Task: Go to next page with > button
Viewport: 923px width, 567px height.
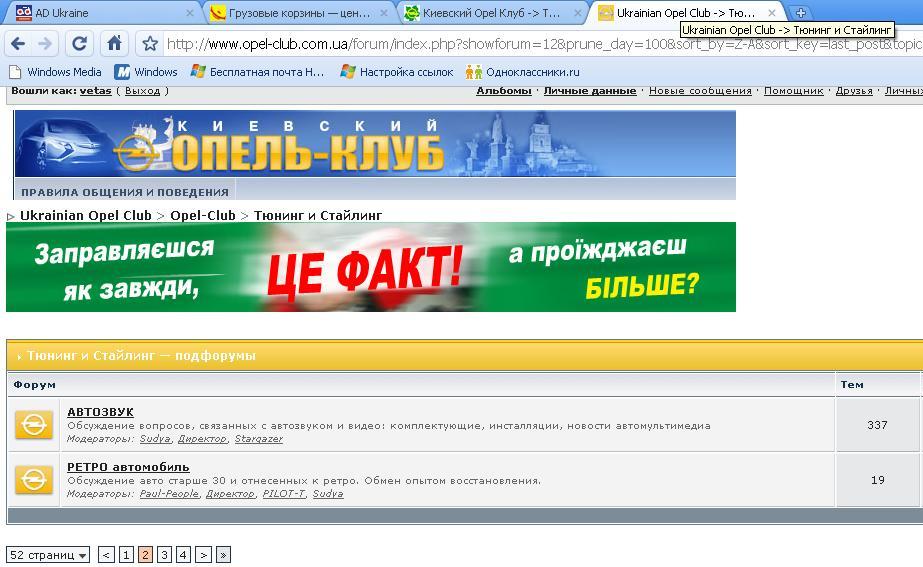Action: [203, 555]
